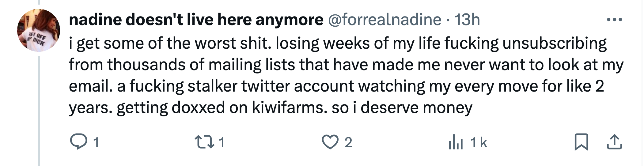Open the three-dot more options menu

coord(614,20)
